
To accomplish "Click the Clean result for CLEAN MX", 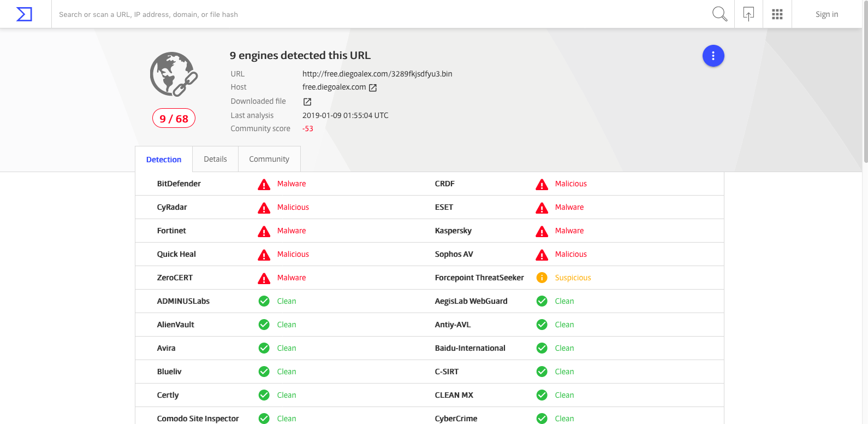I will (x=564, y=395).
